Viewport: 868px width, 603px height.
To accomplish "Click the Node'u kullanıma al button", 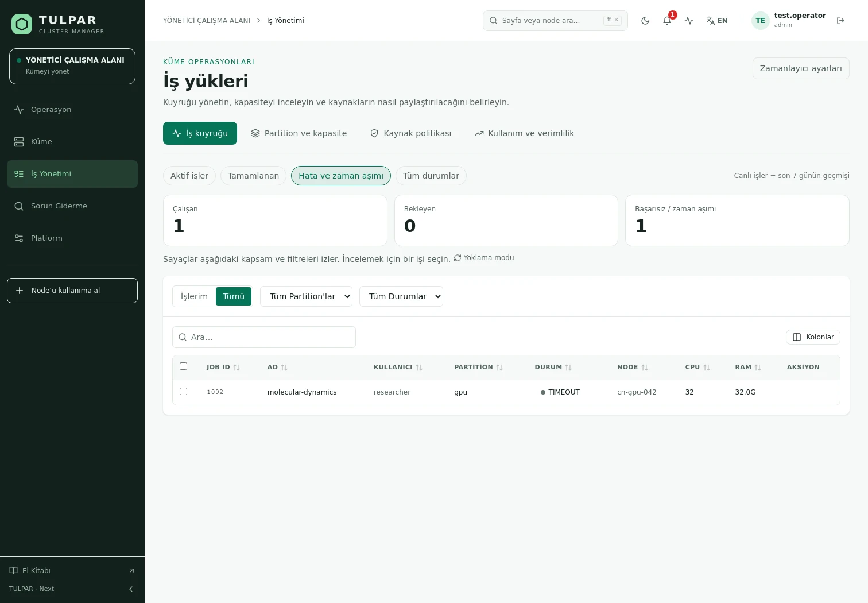I will coord(72,291).
